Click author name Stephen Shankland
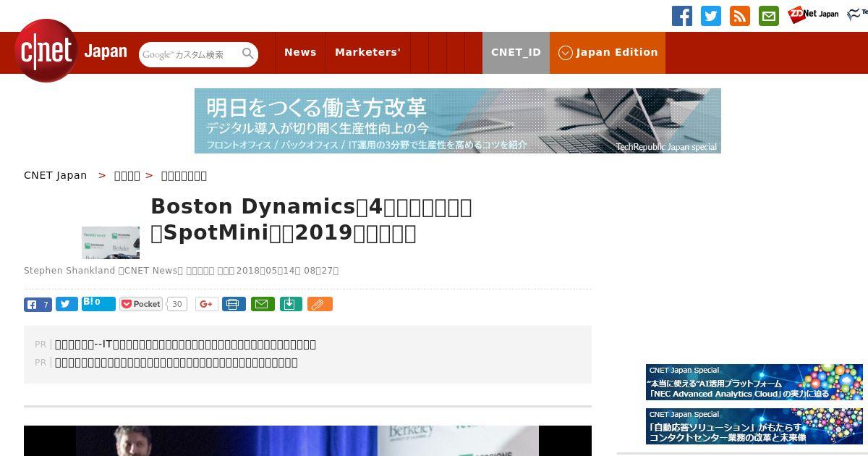This screenshot has width=868, height=456. [x=69, y=271]
